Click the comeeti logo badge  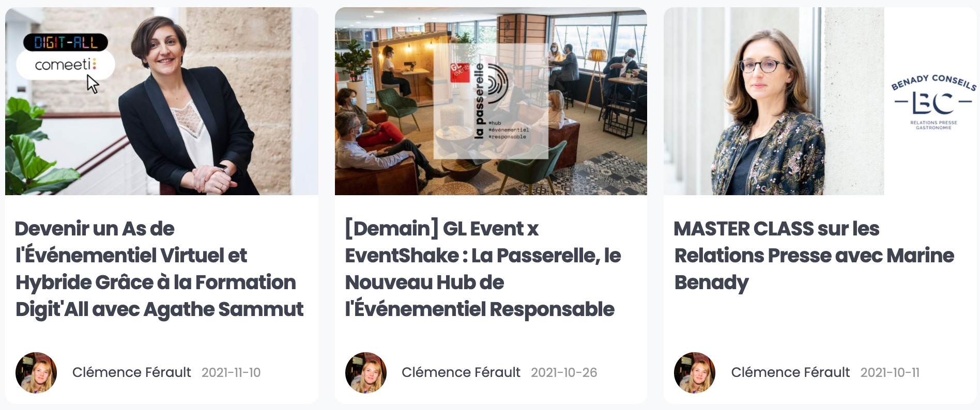(x=66, y=65)
